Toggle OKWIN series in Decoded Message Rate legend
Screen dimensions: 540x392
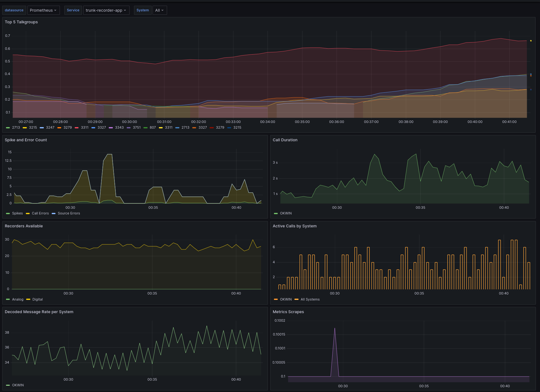pos(18,385)
